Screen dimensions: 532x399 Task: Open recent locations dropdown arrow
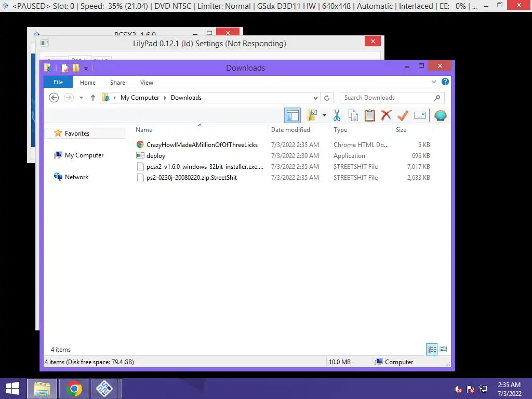[81, 98]
